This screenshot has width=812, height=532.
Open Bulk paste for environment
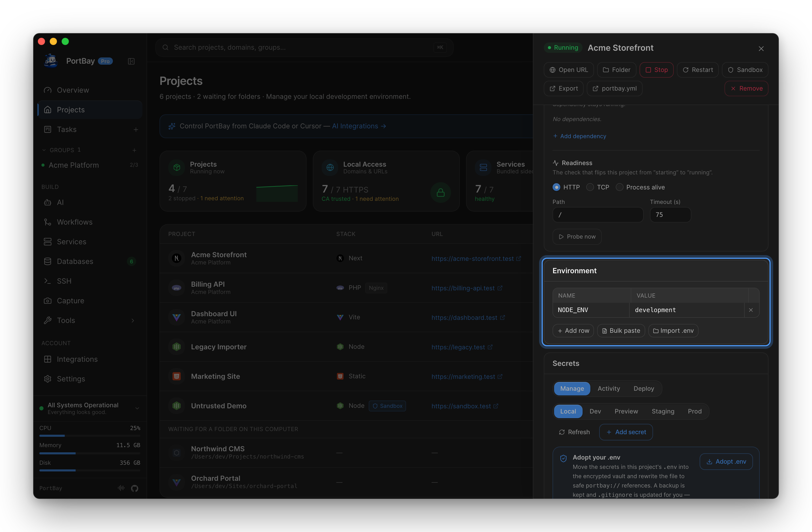pos(621,331)
